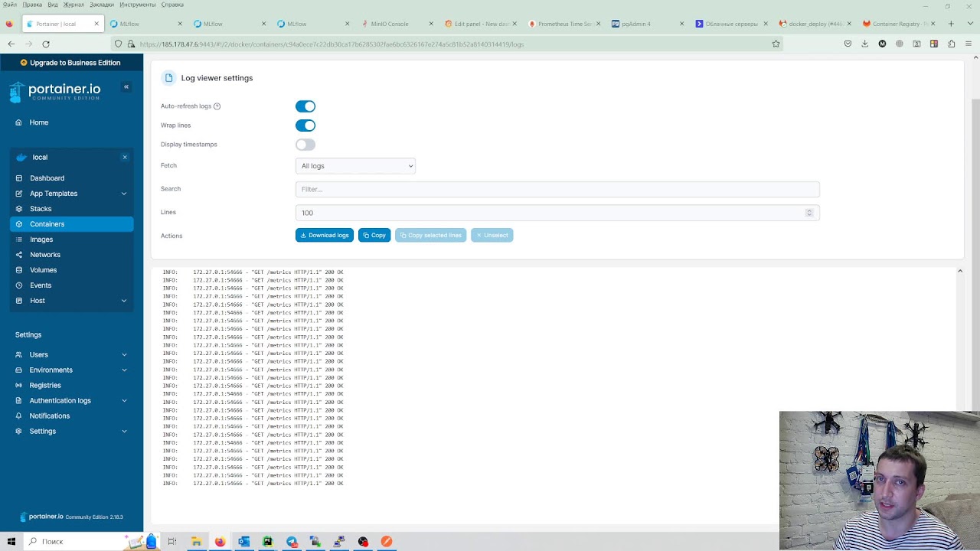This screenshot has height=551, width=980.
Task: Open the Fetch All logs dropdown
Action: click(x=355, y=166)
